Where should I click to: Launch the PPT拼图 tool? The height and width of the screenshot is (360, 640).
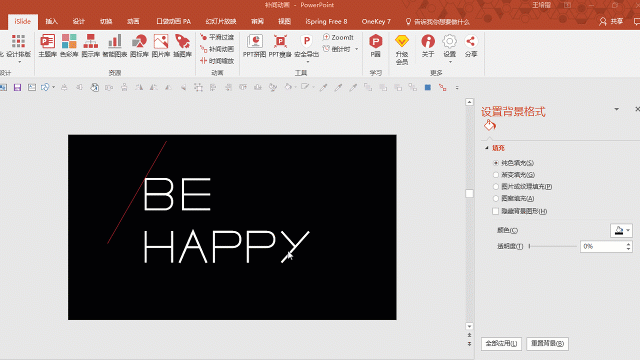254,46
